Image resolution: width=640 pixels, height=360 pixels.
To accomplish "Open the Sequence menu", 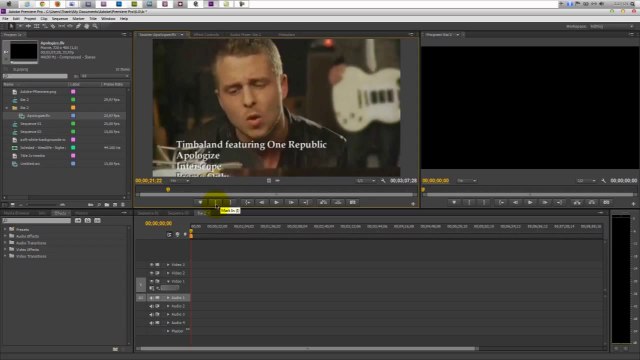I will 60,19.
